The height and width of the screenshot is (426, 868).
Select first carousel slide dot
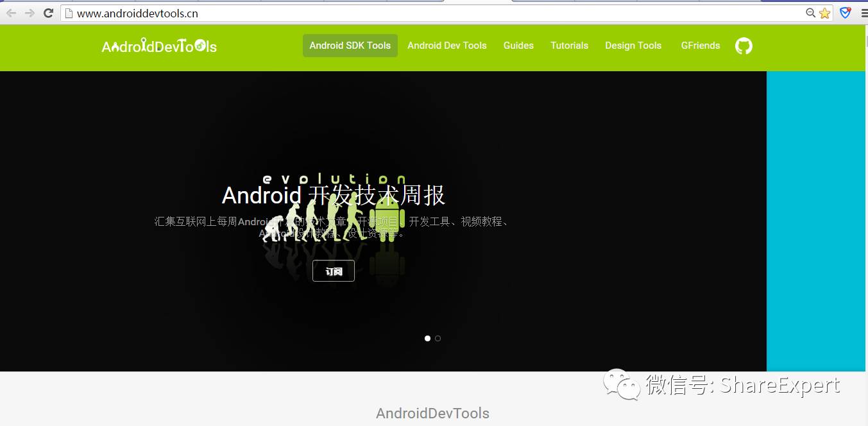pos(428,338)
